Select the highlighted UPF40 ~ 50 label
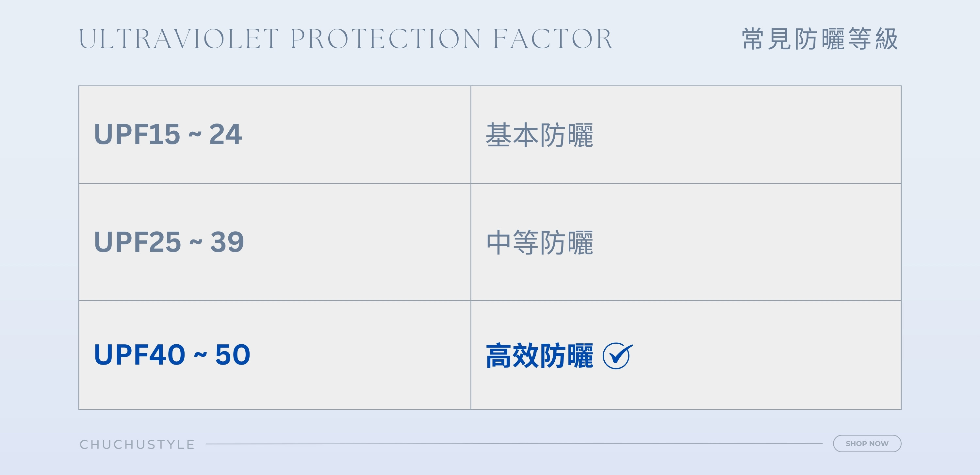The width and height of the screenshot is (980, 475). [x=172, y=354]
